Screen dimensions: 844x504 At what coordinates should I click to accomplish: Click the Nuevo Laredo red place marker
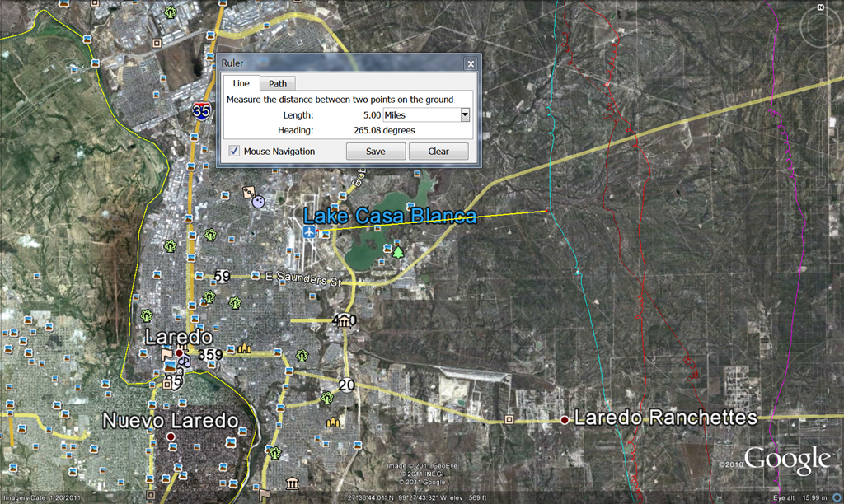click(170, 436)
